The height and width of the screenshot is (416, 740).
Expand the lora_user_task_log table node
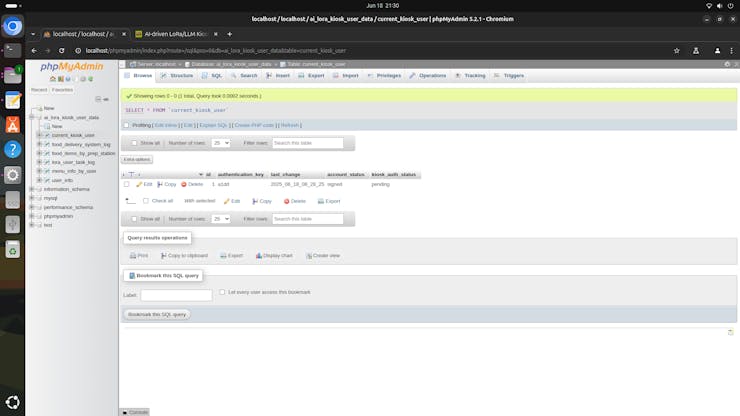(x=40, y=162)
